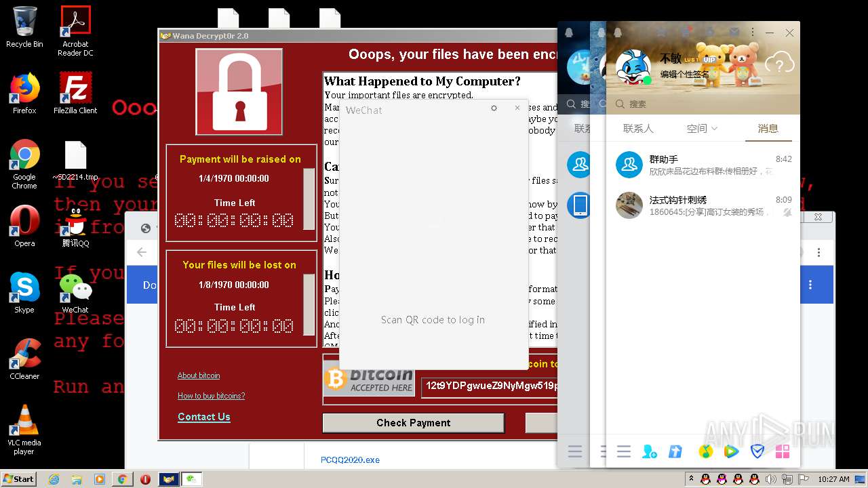The image size is (868, 488).
Task: Open Opera desktop shortcut
Action: [x=24, y=226]
